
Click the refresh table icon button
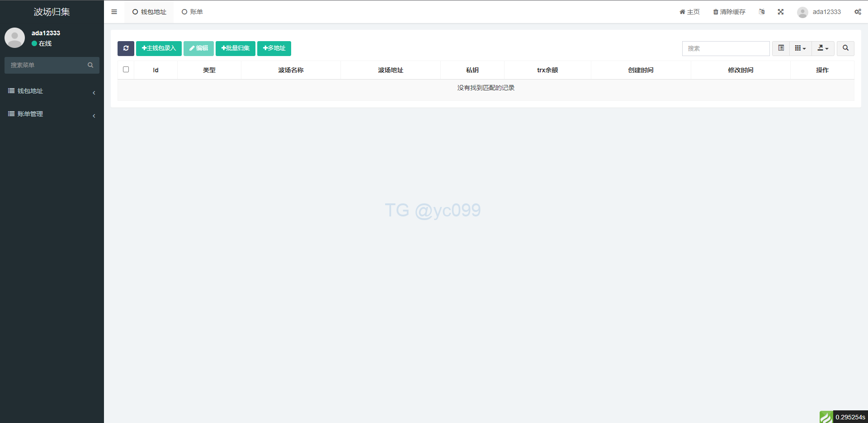pos(126,48)
